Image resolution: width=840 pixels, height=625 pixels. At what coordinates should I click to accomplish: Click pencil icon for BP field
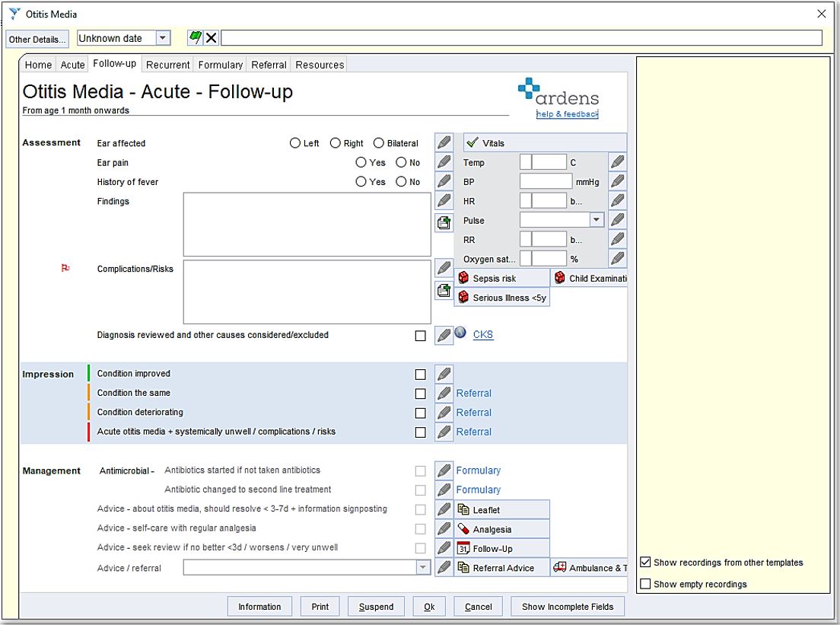coord(617,181)
